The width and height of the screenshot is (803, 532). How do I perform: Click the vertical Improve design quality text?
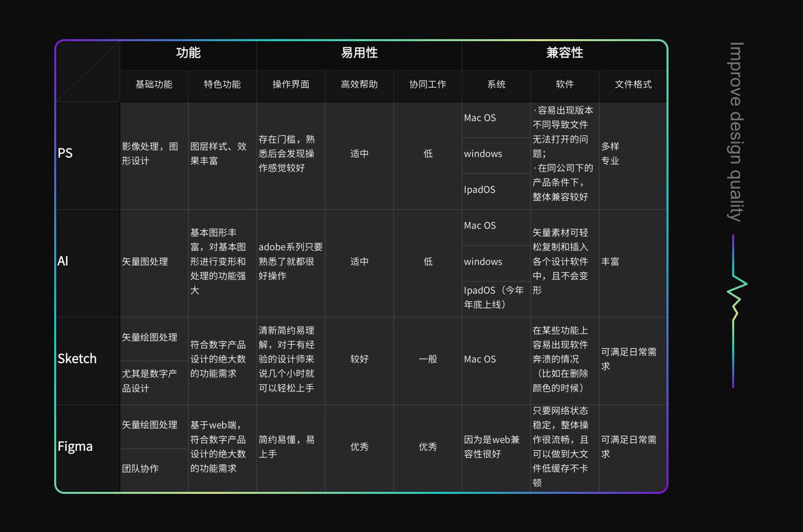(736, 131)
